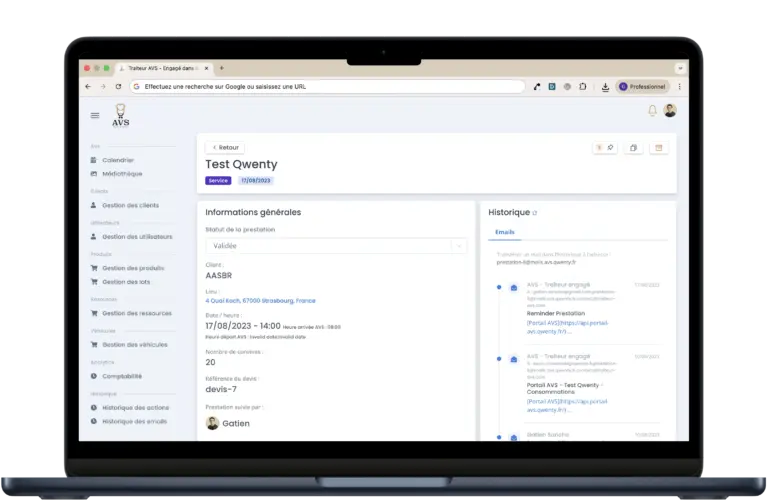Select the Emails tab
Viewport: 768px width, 501px height.
click(504, 232)
